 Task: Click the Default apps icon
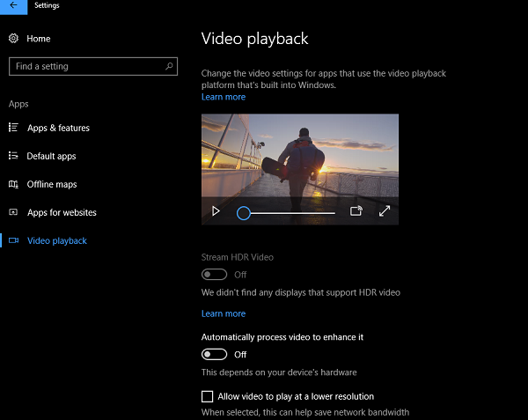(x=13, y=156)
